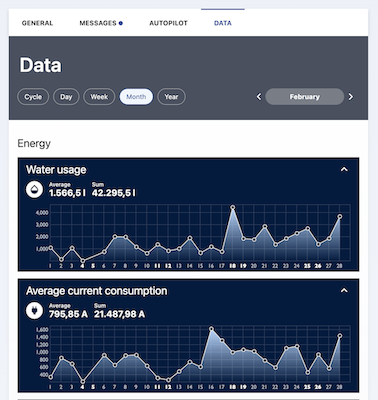
Task: Click the Water usage point on day 21
Action: click(x=265, y=227)
